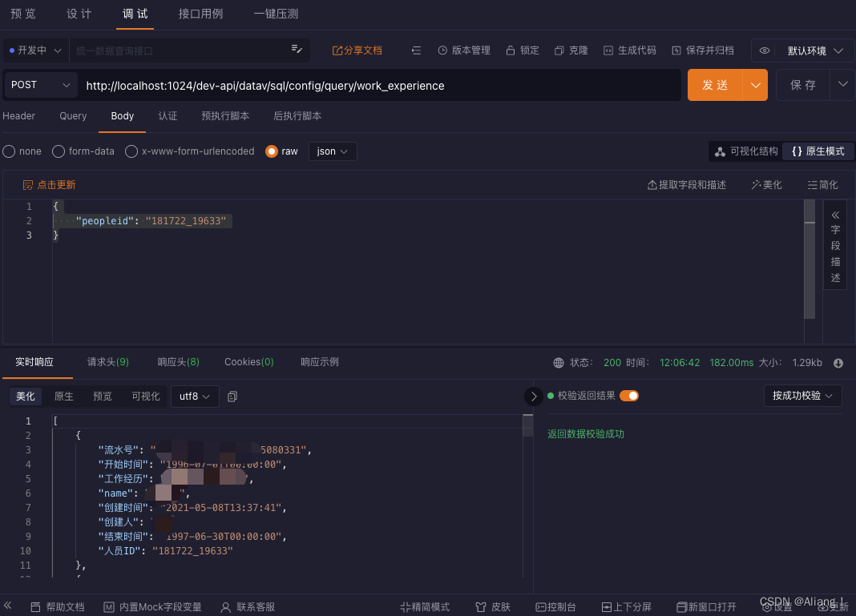This screenshot has height=616, width=856.
Task: Open the utf8 encoding dropdown
Action: pyautogui.click(x=194, y=396)
